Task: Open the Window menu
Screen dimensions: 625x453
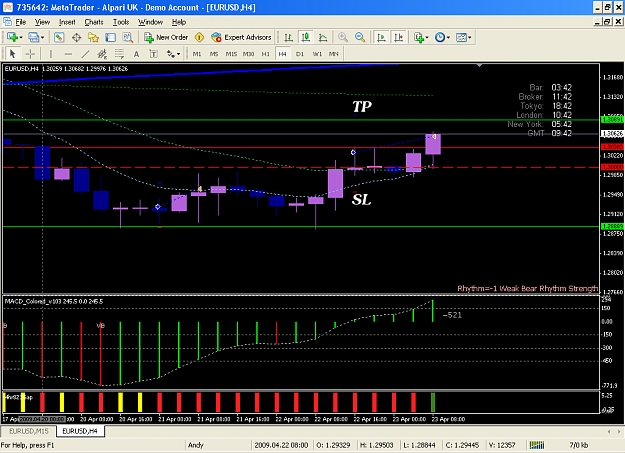Action: (x=150, y=22)
